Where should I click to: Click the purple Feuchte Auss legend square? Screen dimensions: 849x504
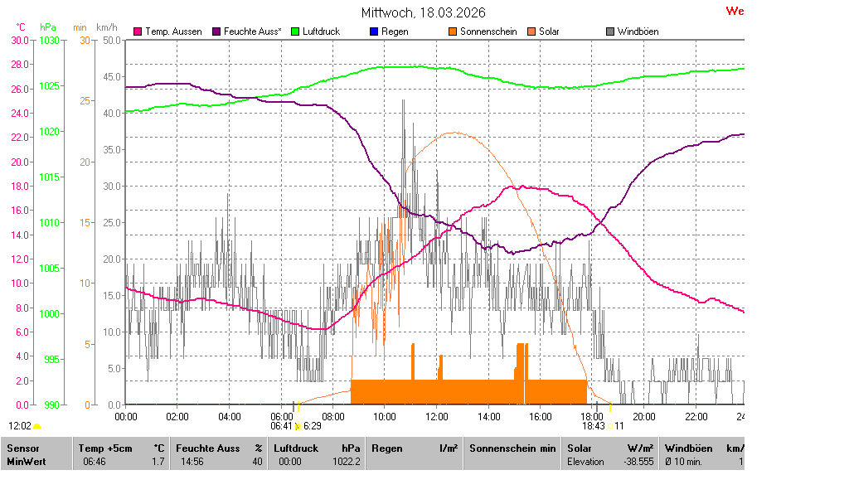click(x=217, y=31)
